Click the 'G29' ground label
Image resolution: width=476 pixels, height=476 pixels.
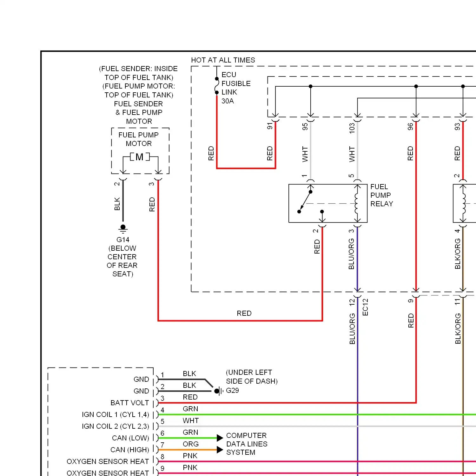[232, 390]
